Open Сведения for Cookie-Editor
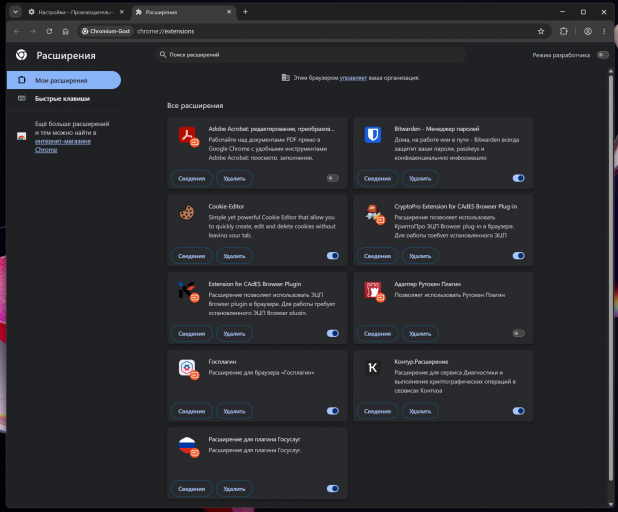 (192, 256)
